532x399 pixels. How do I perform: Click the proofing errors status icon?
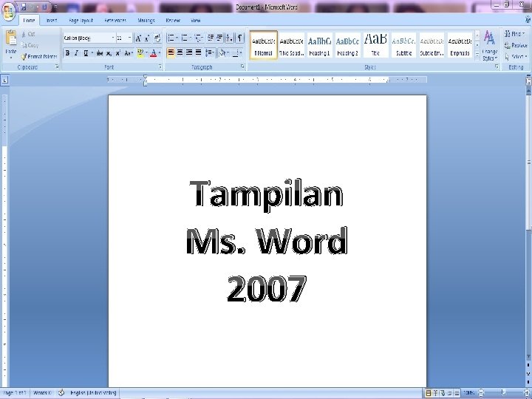click(61, 393)
